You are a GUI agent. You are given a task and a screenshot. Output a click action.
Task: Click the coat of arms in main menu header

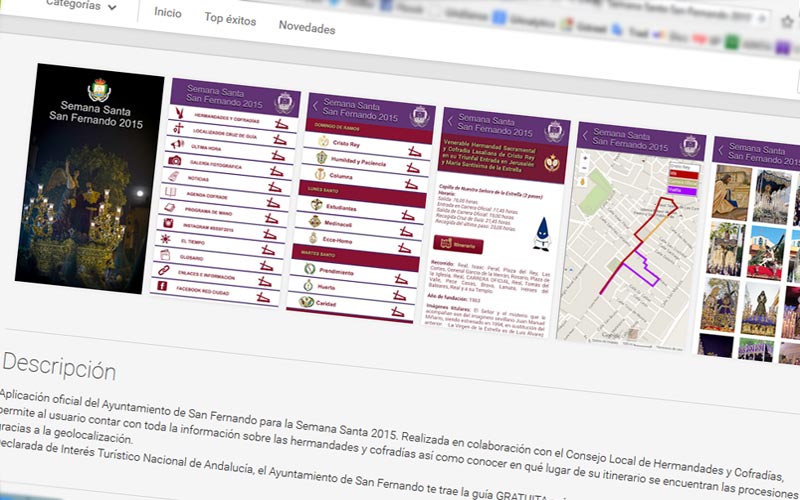284,102
